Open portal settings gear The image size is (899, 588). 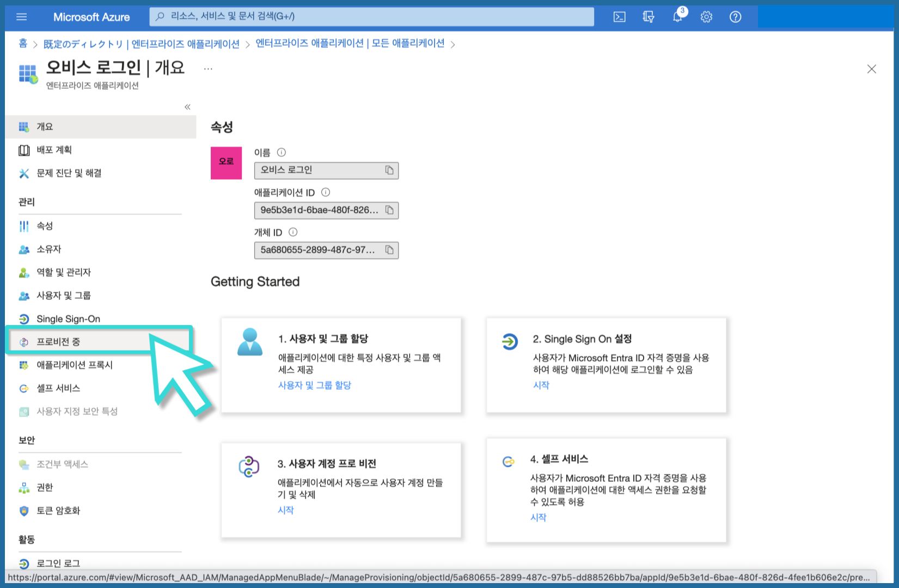(x=706, y=17)
